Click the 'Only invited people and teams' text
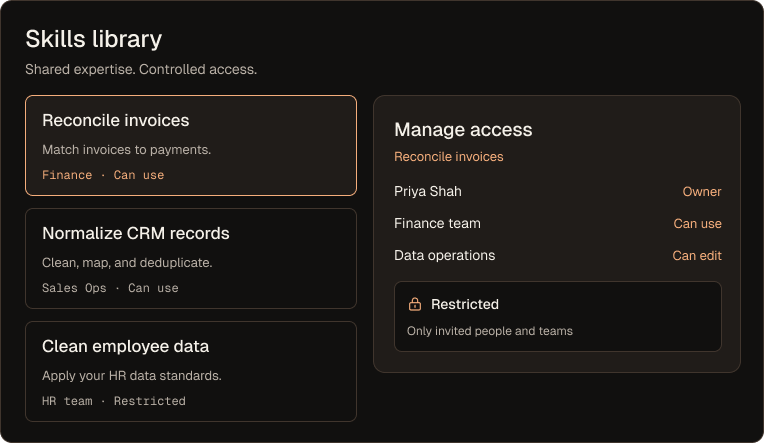The height and width of the screenshot is (443, 764). 490,331
